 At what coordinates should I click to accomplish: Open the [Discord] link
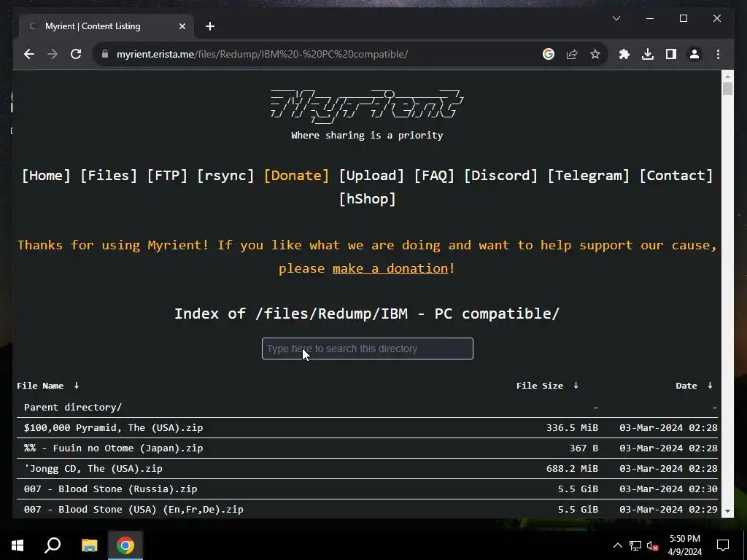[500, 176]
